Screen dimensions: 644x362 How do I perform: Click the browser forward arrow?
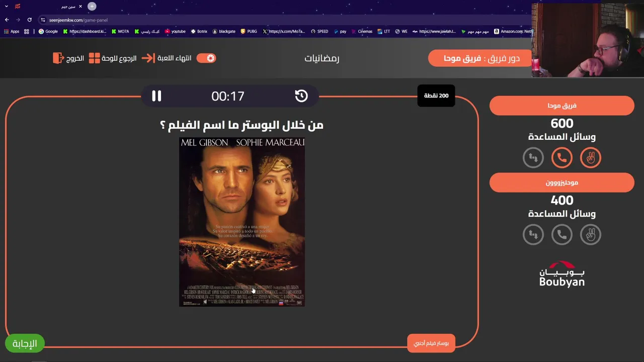(x=18, y=20)
